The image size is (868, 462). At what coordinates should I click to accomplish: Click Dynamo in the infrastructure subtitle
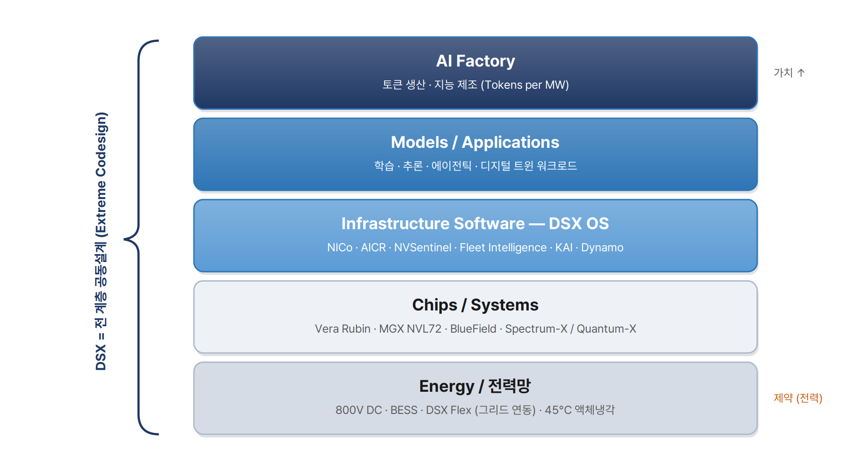pyautogui.click(x=602, y=248)
